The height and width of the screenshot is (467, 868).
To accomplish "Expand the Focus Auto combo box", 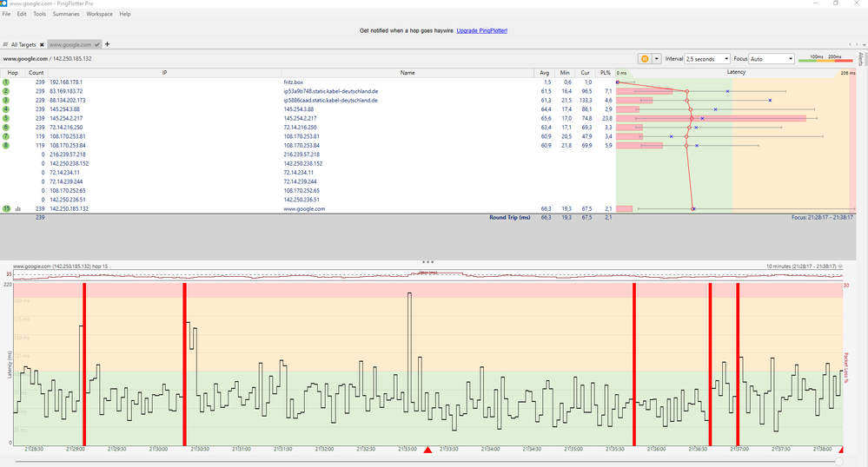I will tap(771, 58).
